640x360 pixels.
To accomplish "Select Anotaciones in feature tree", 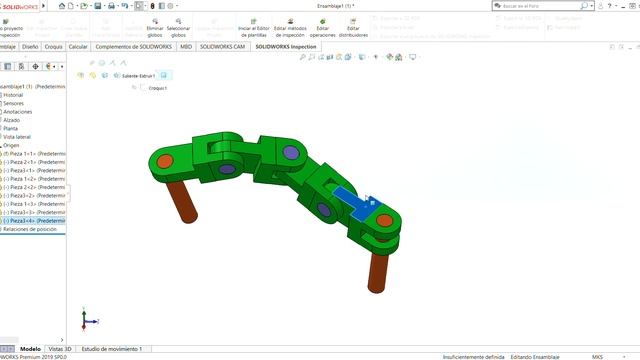I will (x=18, y=112).
